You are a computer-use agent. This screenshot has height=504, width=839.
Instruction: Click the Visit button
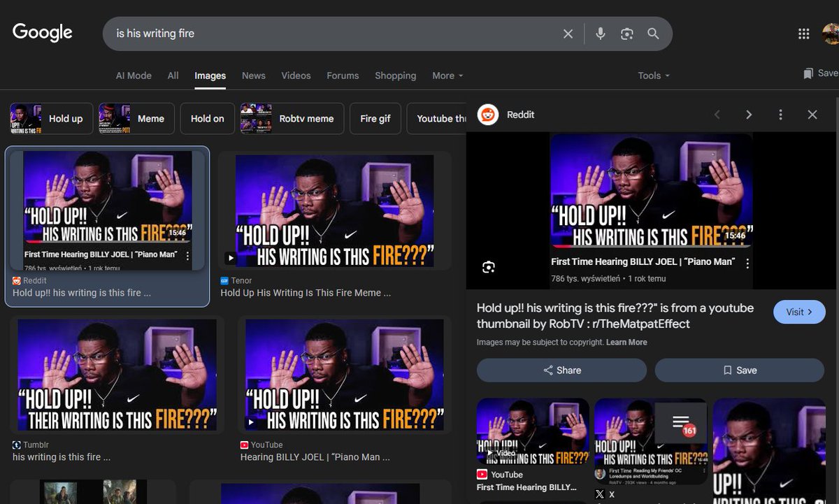point(799,312)
